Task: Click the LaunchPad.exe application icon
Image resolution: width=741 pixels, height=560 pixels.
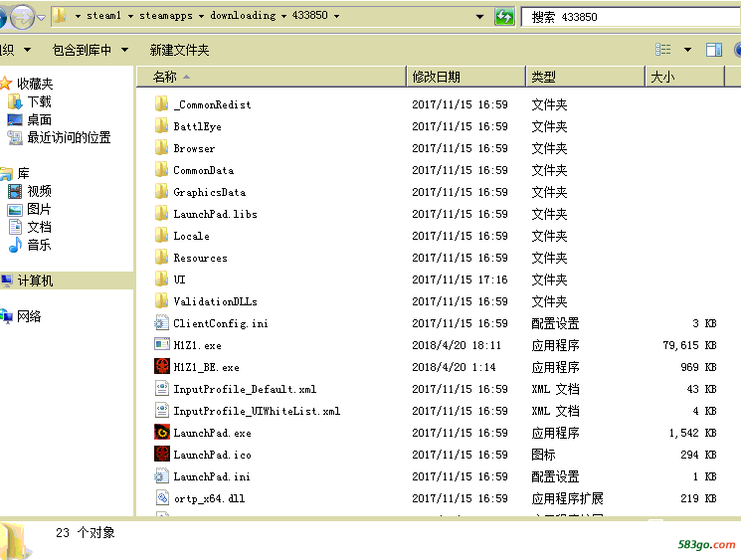Action: 161,432
